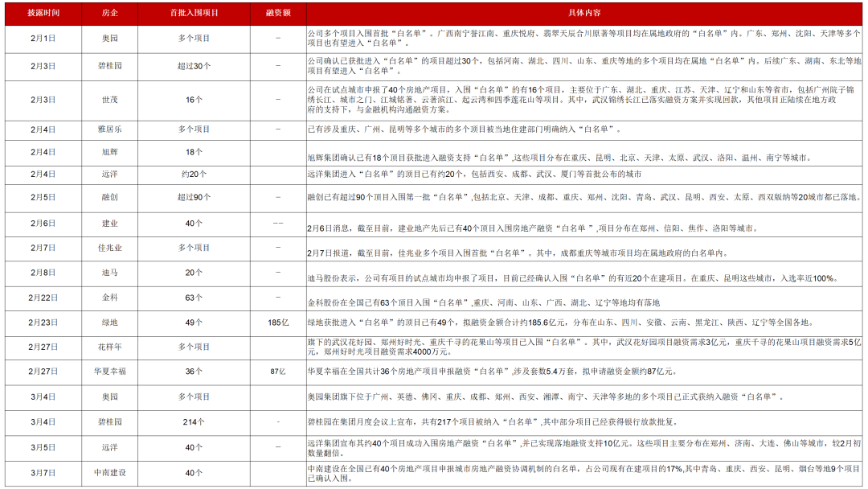
Task: Click the 2月5日 date cell
Action: (43, 197)
